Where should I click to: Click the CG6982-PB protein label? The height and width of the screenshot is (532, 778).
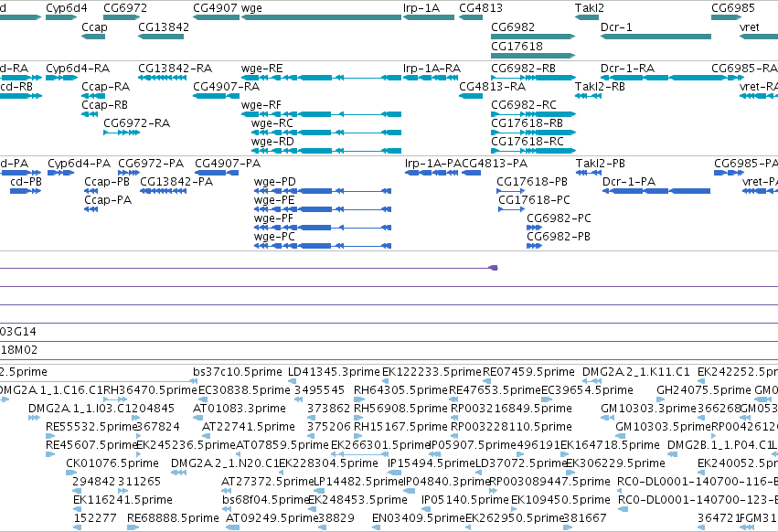559,237
